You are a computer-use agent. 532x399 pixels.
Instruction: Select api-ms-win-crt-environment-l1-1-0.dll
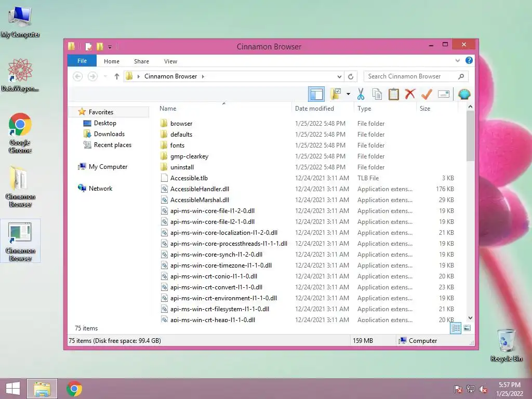[223, 298]
